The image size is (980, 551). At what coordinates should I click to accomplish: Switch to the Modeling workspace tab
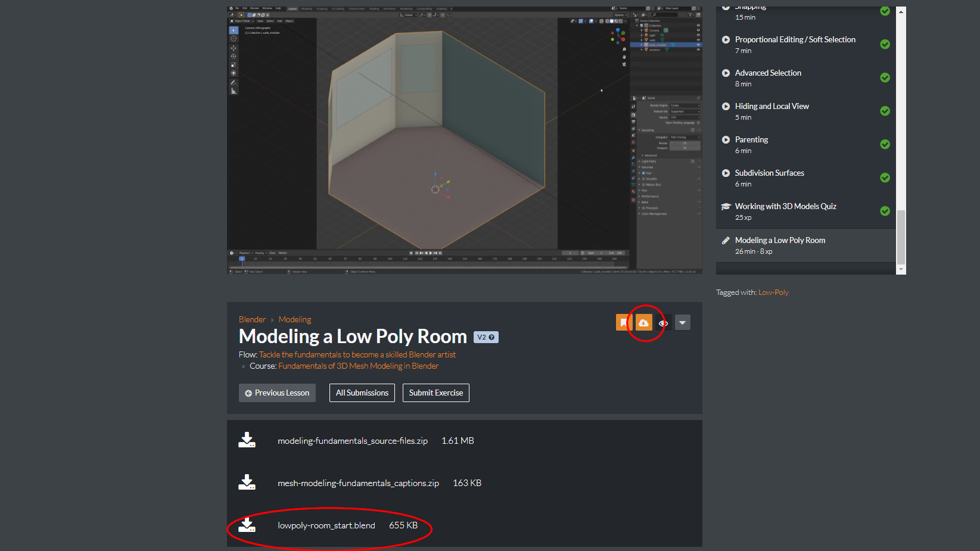(x=306, y=9)
